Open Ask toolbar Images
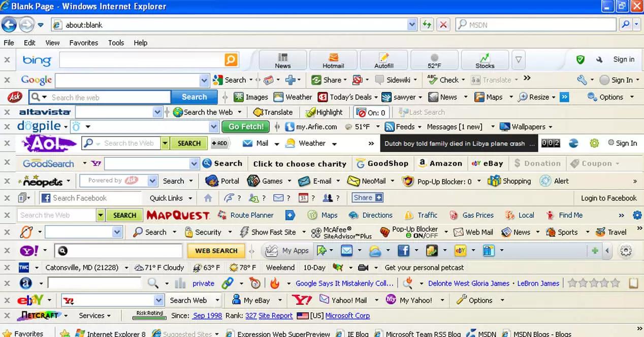This screenshot has width=644, height=337. 251,97
